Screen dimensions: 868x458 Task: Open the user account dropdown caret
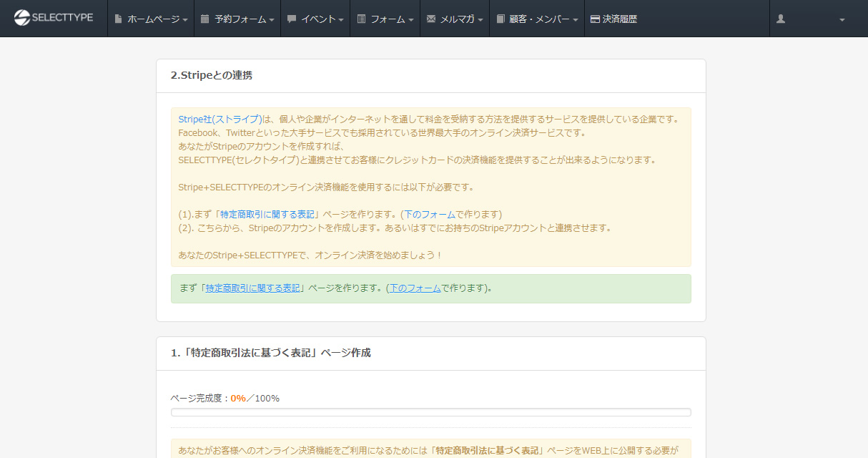[x=842, y=20]
